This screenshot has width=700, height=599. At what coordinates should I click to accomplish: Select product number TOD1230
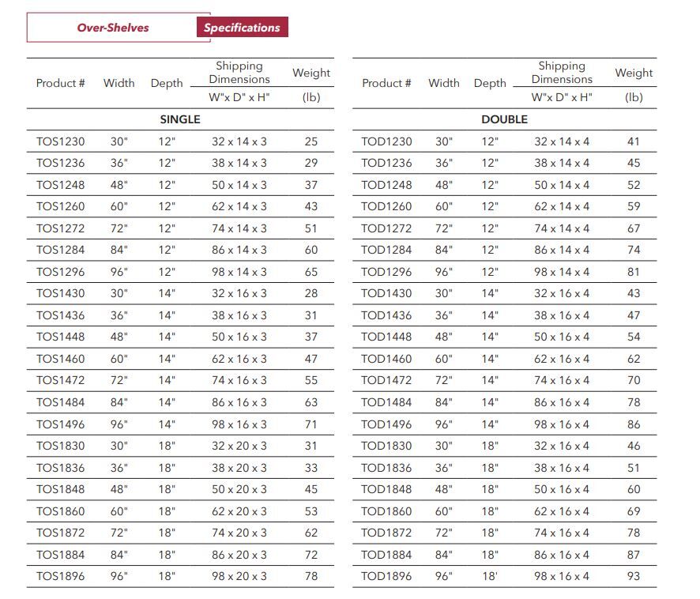click(386, 141)
